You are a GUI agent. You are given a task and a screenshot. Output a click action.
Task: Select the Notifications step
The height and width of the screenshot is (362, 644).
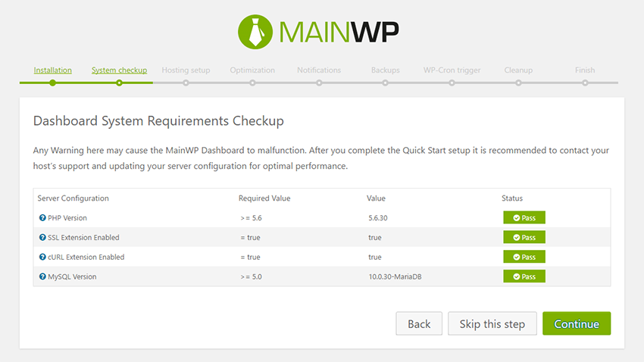pos(319,70)
